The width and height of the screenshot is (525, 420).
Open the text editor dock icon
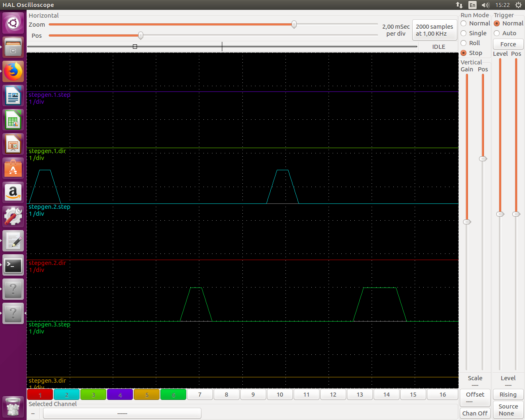(x=13, y=241)
